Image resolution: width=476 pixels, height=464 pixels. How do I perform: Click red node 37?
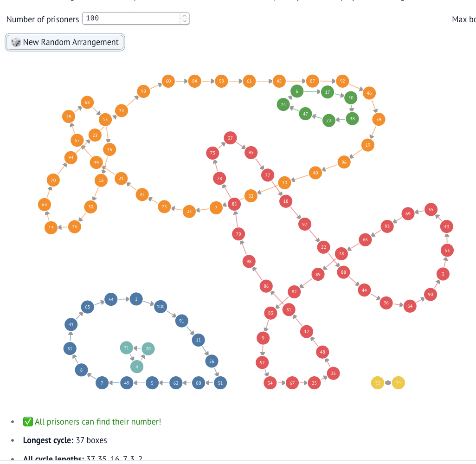[x=230, y=138]
